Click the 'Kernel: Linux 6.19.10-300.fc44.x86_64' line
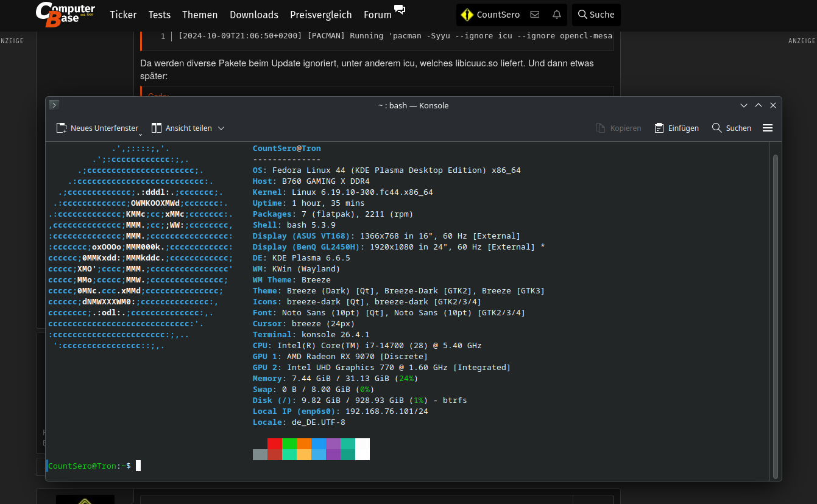 pyautogui.click(x=343, y=192)
